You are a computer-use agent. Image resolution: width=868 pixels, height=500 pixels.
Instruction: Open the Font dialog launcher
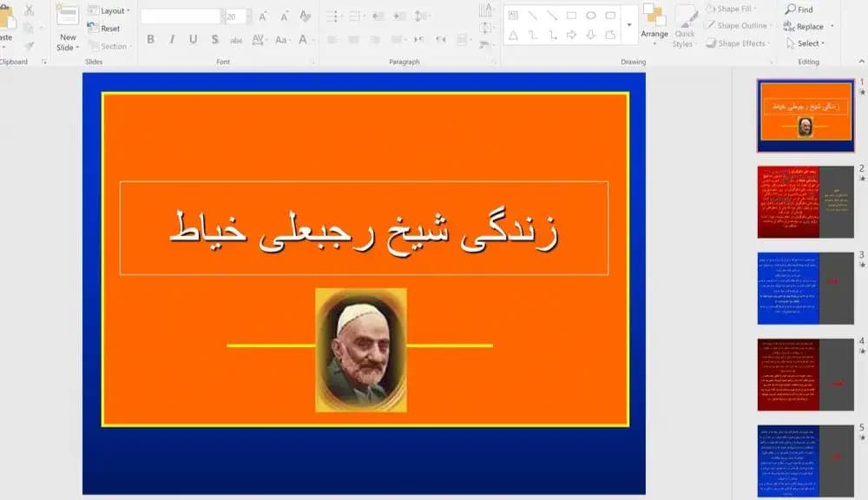(x=312, y=62)
